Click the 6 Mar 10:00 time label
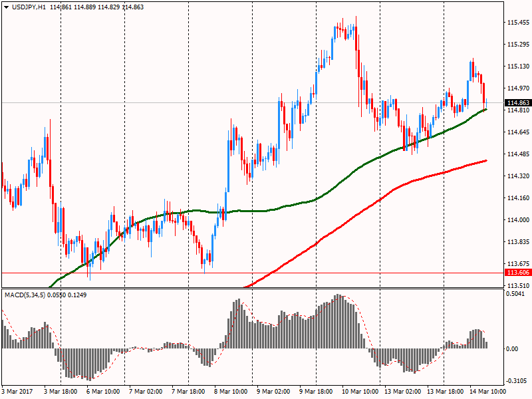This screenshot has height=399, width=532. pyautogui.click(x=103, y=391)
